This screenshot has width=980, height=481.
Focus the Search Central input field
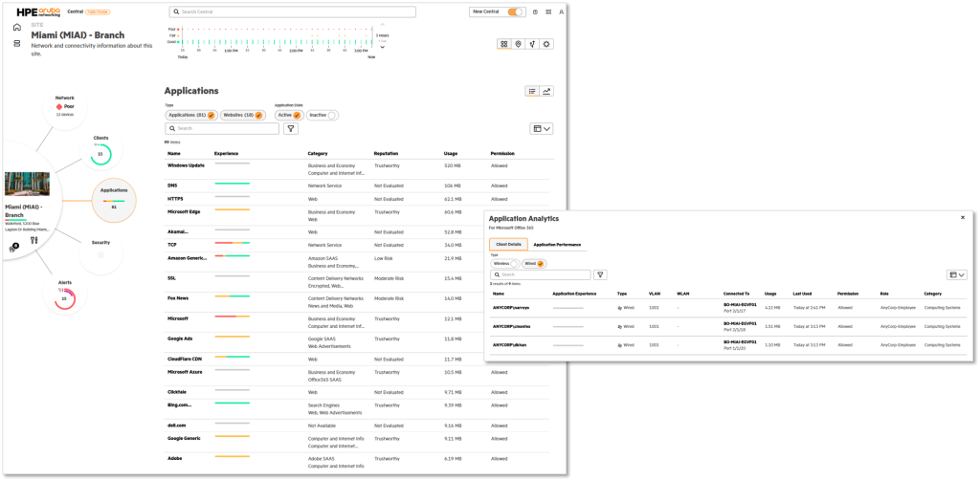(293, 11)
